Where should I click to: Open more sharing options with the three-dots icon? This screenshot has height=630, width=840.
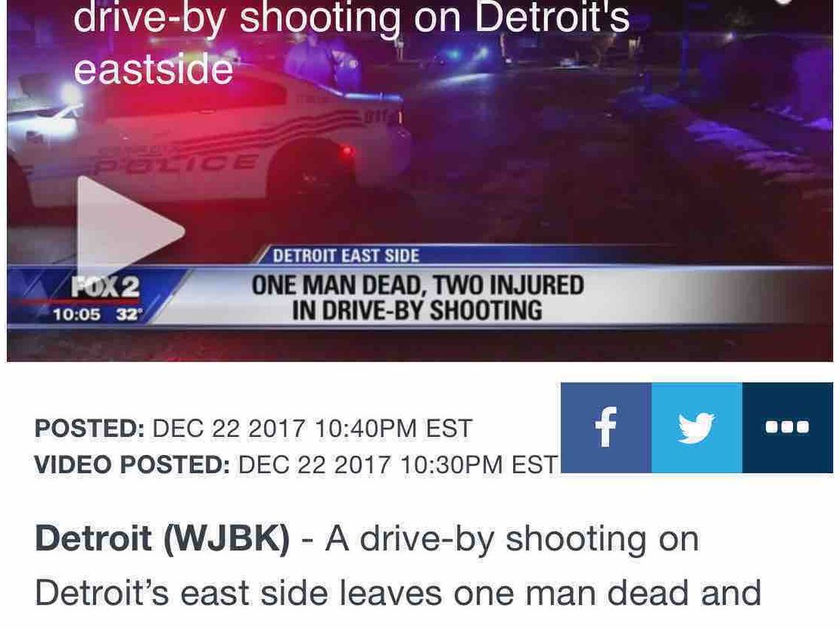(x=787, y=428)
